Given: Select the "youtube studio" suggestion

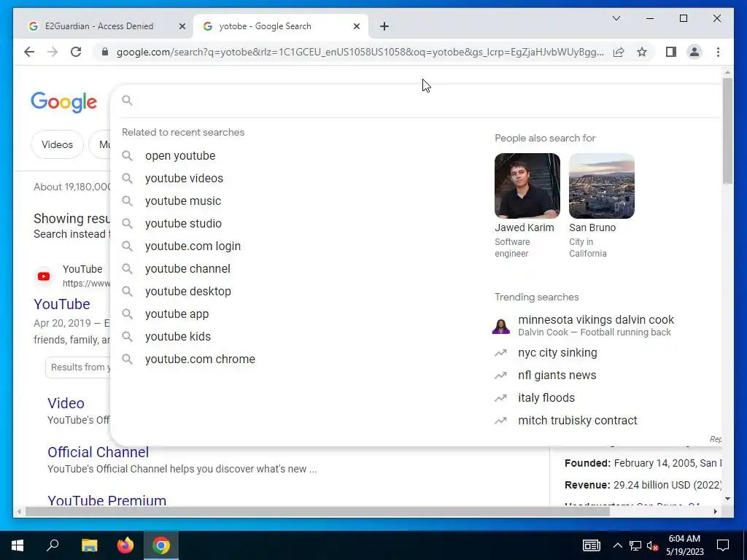Looking at the screenshot, I should coord(183,223).
